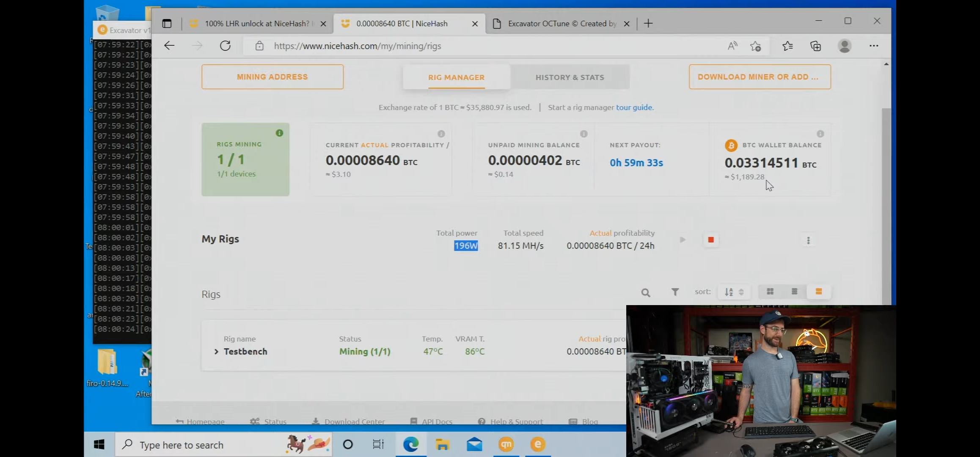Select the firo-0.14.9 desktop folder
This screenshot has height=457, width=980.
(107, 367)
